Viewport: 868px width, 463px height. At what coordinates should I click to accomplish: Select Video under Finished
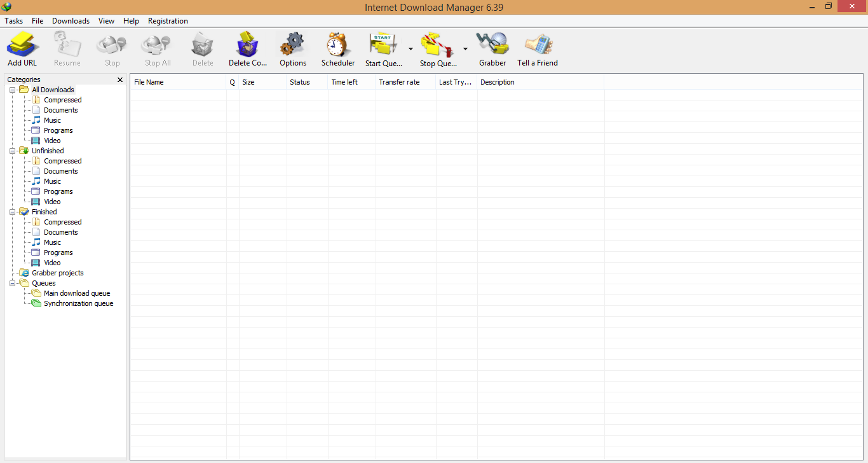[x=52, y=263]
